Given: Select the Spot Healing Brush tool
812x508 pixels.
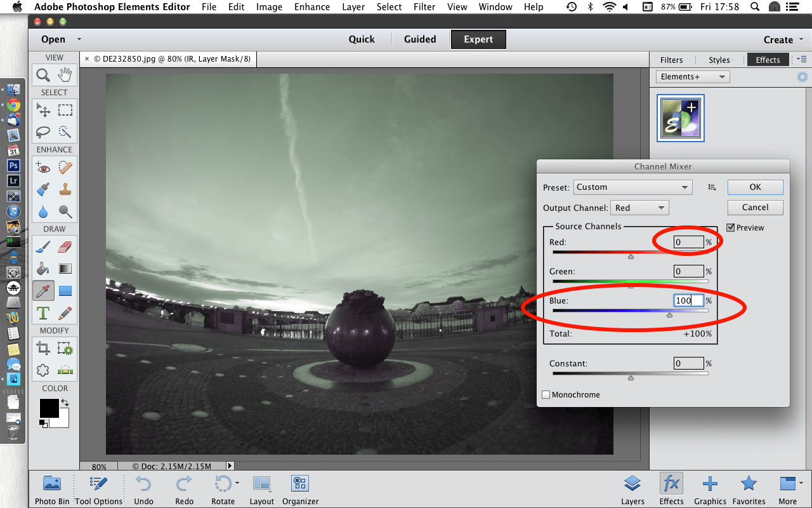Looking at the screenshot, I should 65,168.
